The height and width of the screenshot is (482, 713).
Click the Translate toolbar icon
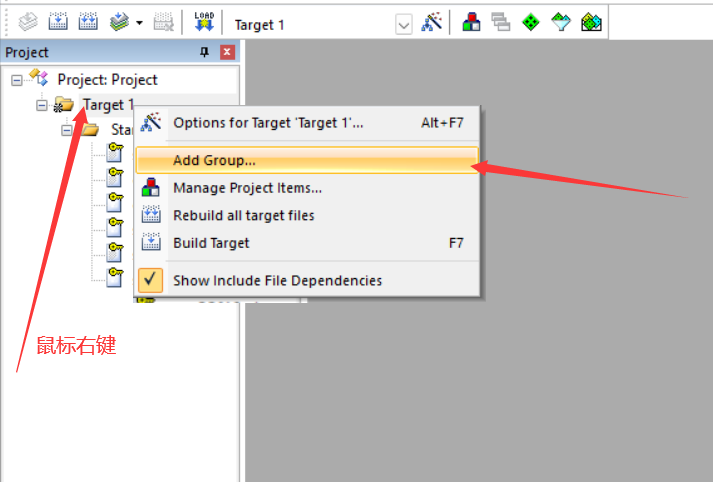coord(28,22)
